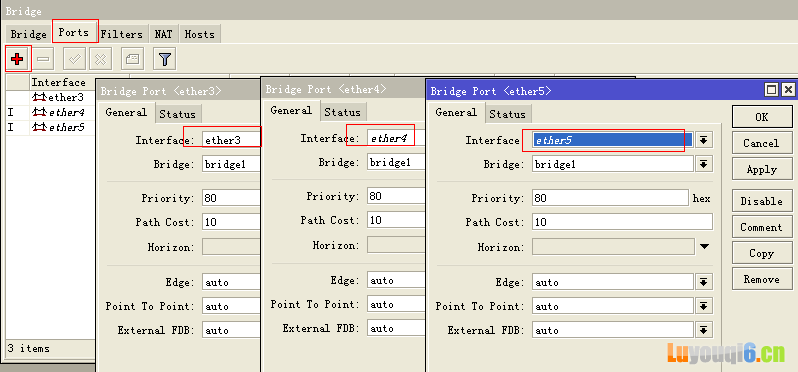Click Path Cost field in ether4 window
The width and height of the screenshot is (798, 372).
[396, 220]
